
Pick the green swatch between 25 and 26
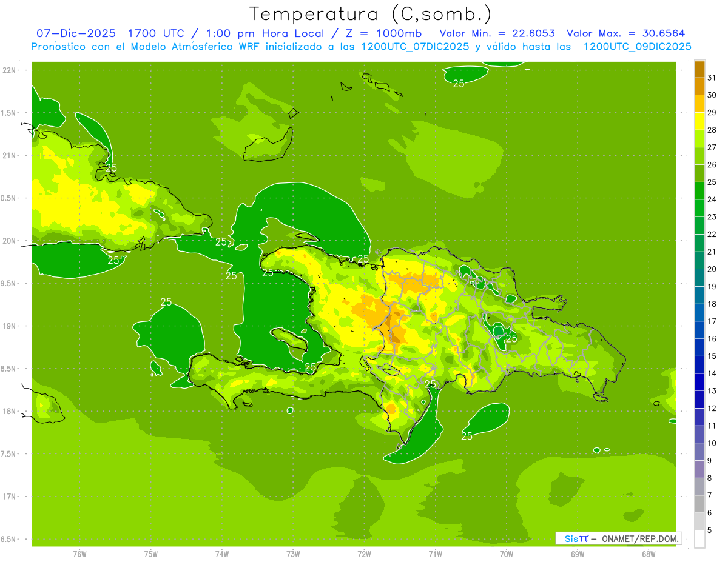(x=699, y=173)
